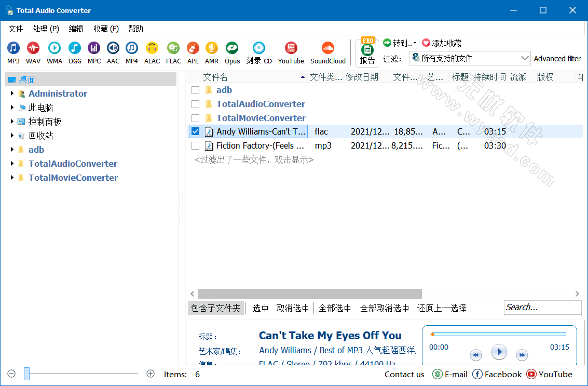The height and width of the screenshot is (386, 588).
Task: Open the 收藏 menu
Action: [106, 29]
